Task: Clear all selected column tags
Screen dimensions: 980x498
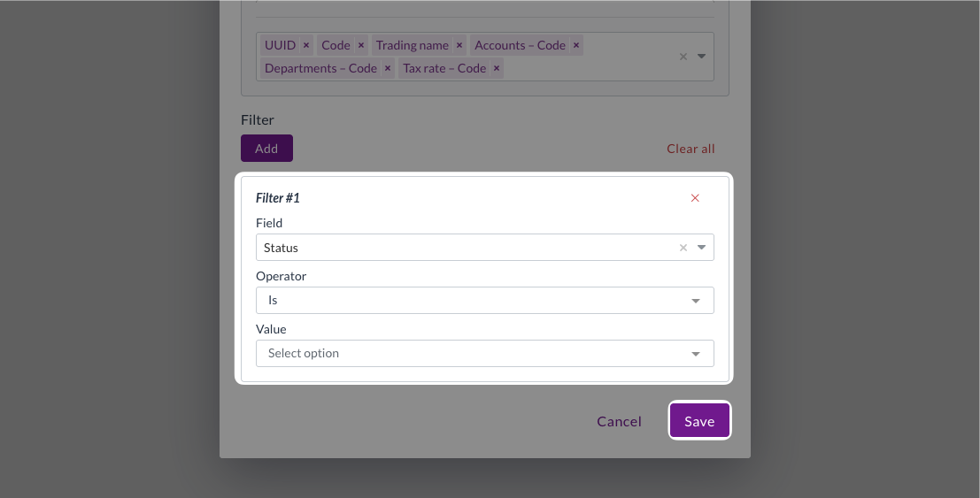Action: click(683, 57)
